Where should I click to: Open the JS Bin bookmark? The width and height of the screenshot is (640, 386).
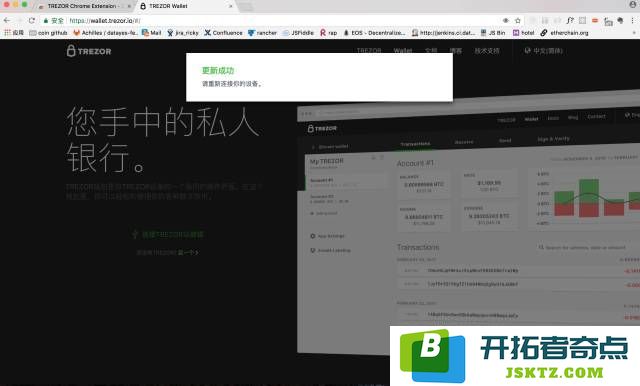click(x=493, y=33)
